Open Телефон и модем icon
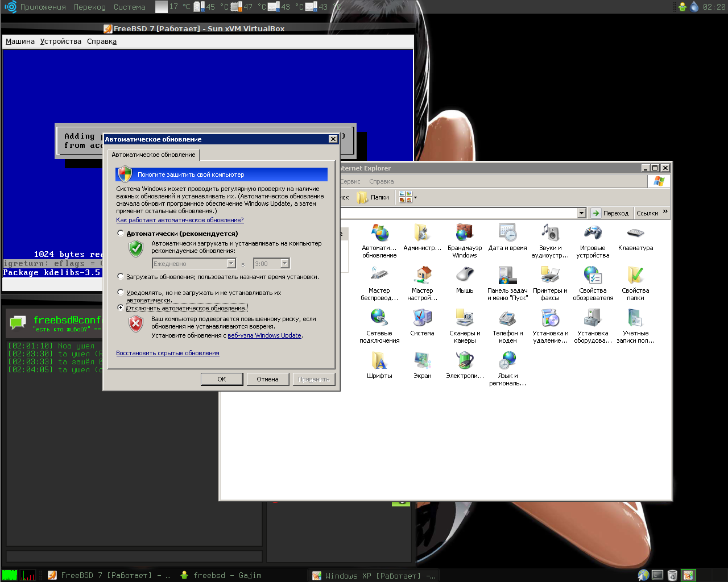This screenshot has height=582, width=728. (x=507, y=326)
